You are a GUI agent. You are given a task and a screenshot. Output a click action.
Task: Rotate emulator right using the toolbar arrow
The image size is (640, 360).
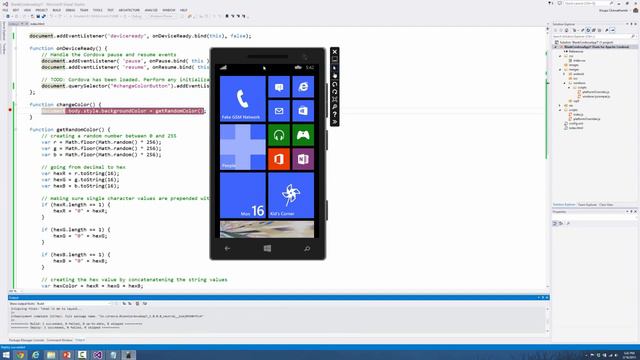(x=335, y=92)
